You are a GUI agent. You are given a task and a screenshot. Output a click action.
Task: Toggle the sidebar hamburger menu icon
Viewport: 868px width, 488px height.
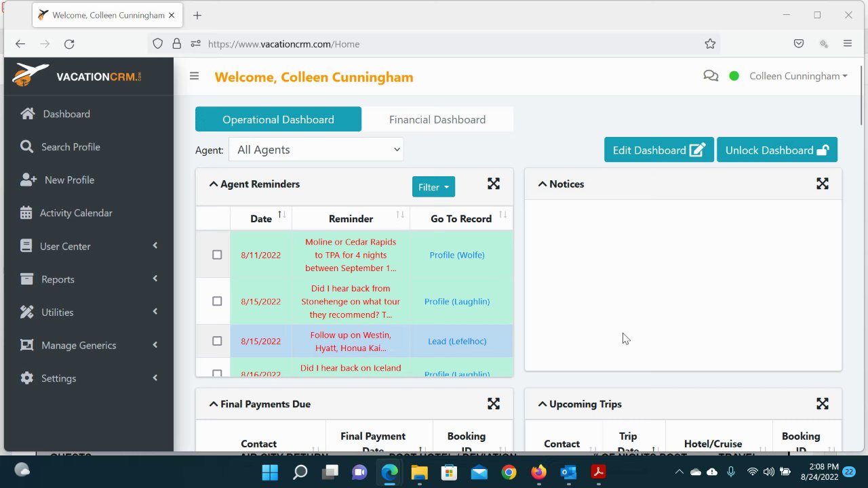(x=194, y=76)
